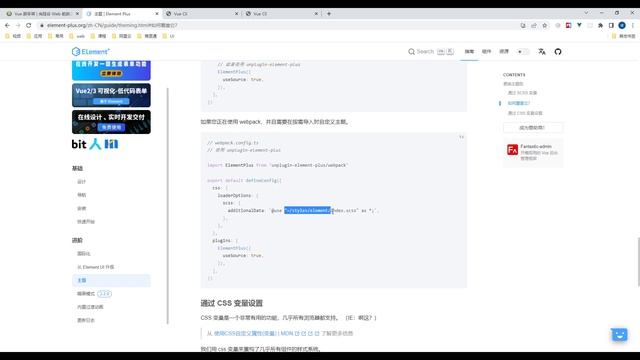Click the translate page icon in address bar
Image resolution: width=640 pixels, height=360 pixels.
pyautogui.click(x=523, y=25)
